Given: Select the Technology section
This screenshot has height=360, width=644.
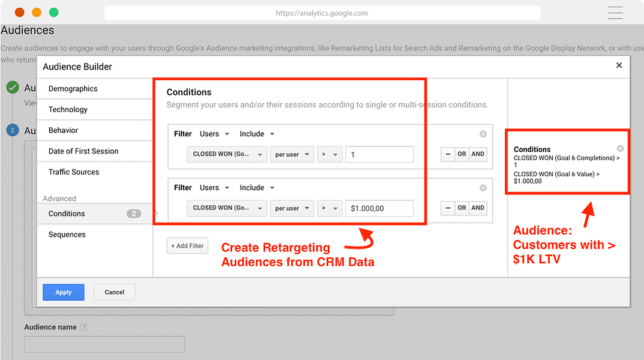Looking at the screenshot, I should [x=95, y=110].
